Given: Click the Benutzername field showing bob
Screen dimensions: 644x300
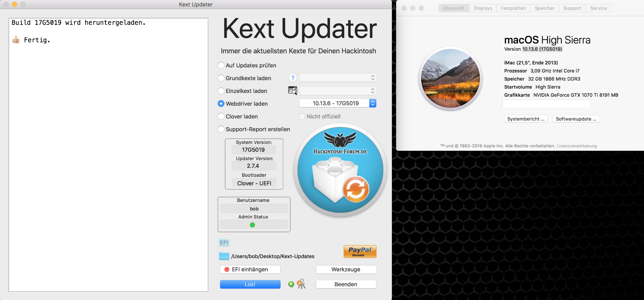Looking at the screenshot, I should point(254,209).
